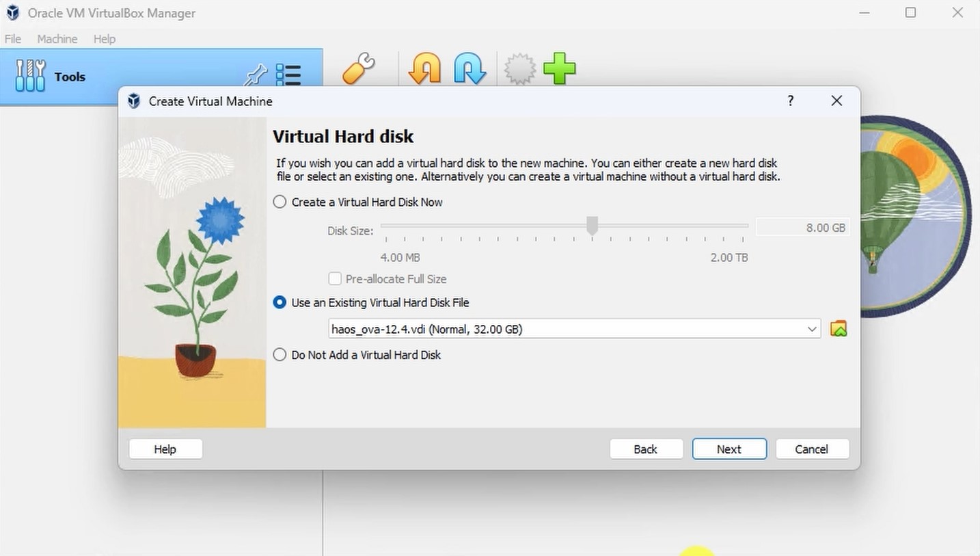980x556 pixels.
Task: Click the pin icon next to Tools
Action: 254,75
